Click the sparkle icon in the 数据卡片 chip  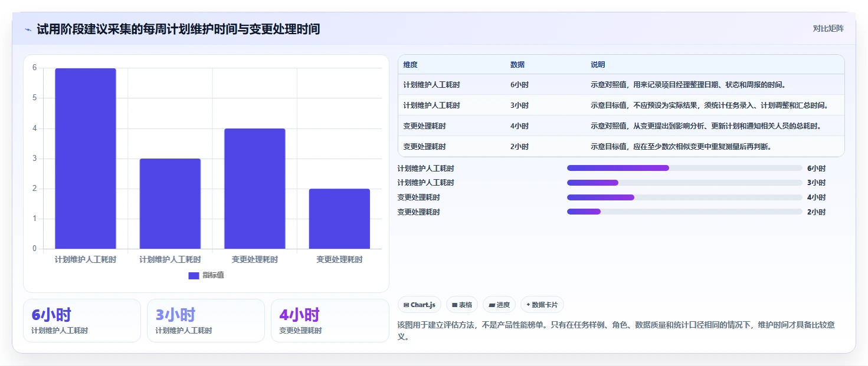[x=528, y=305]
